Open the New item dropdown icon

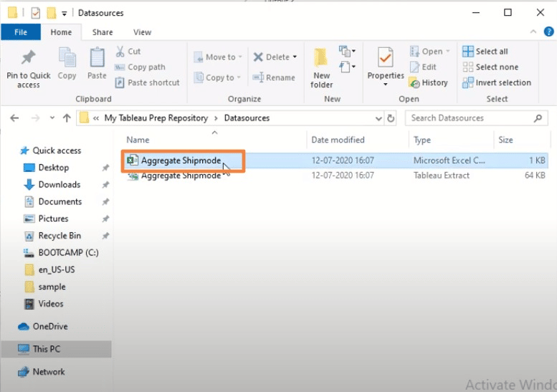(347, 52)
